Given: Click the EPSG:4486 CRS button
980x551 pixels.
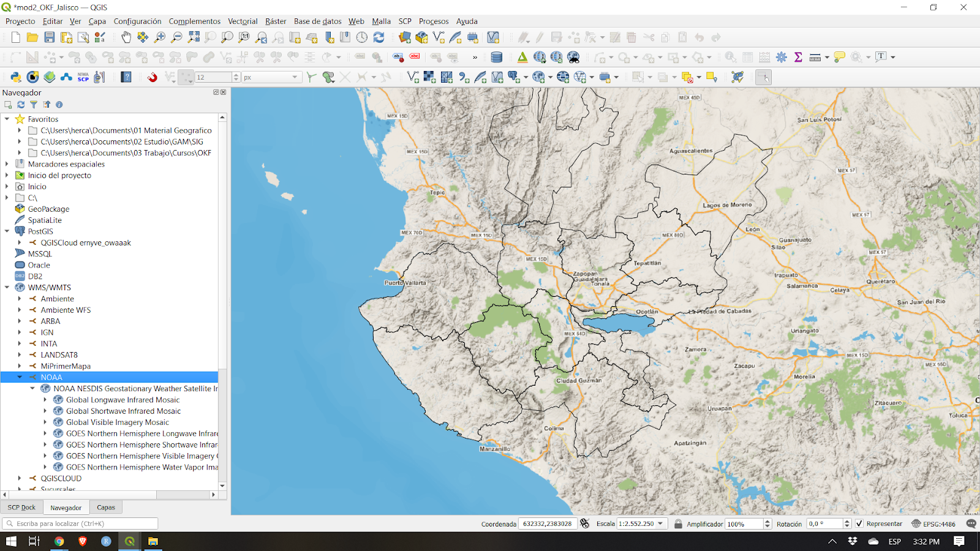Looking at the screenshot, I should [933, 523].
